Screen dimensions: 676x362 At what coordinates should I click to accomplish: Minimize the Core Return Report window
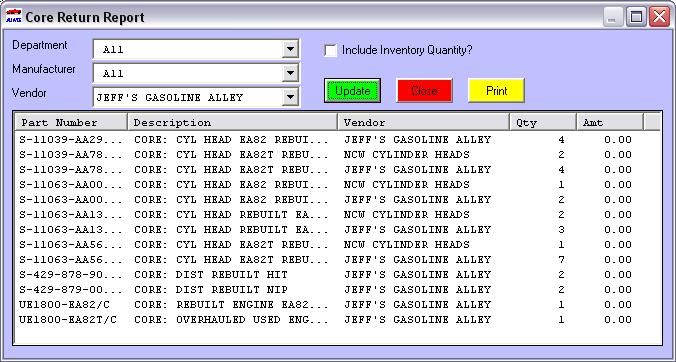pos(613,17)
